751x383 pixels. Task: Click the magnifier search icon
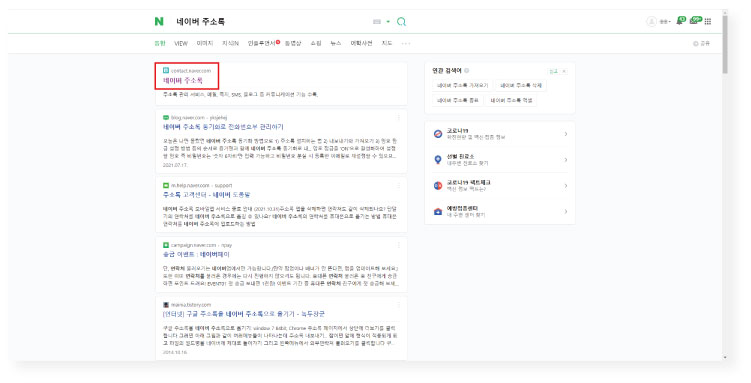tap(401, 22)
